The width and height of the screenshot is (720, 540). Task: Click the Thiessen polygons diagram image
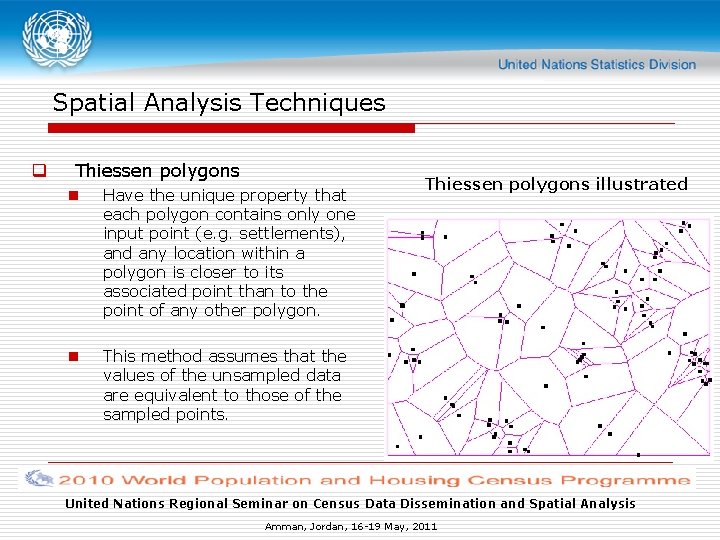549,338
